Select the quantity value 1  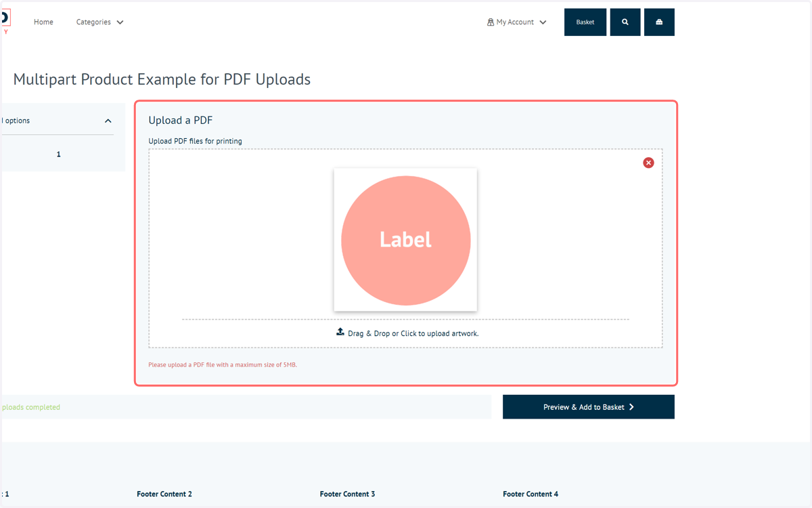[x=59, y=154]
